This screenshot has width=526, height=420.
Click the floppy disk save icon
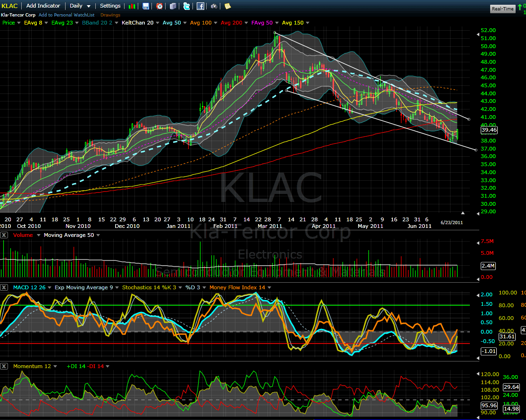[x=146, y=6]
